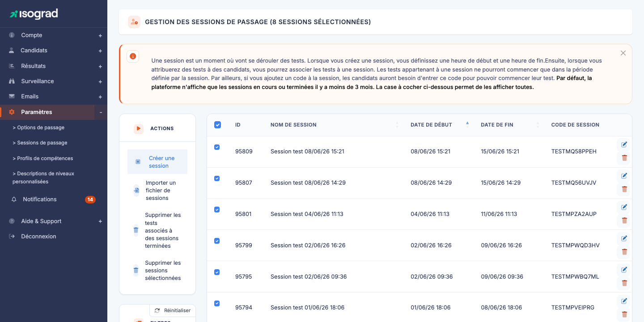Click the Surveillance binoculars icon
Screen dimensions: 644x322
tap(12, 81)
